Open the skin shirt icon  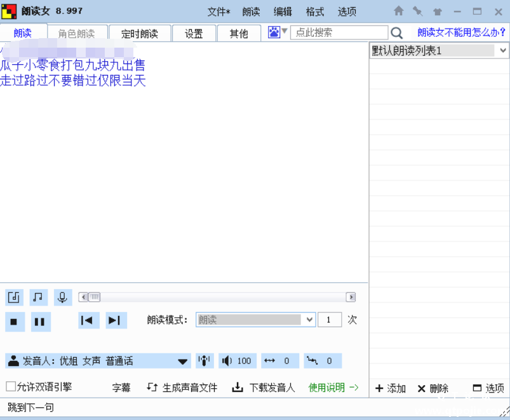coord(438,12)
